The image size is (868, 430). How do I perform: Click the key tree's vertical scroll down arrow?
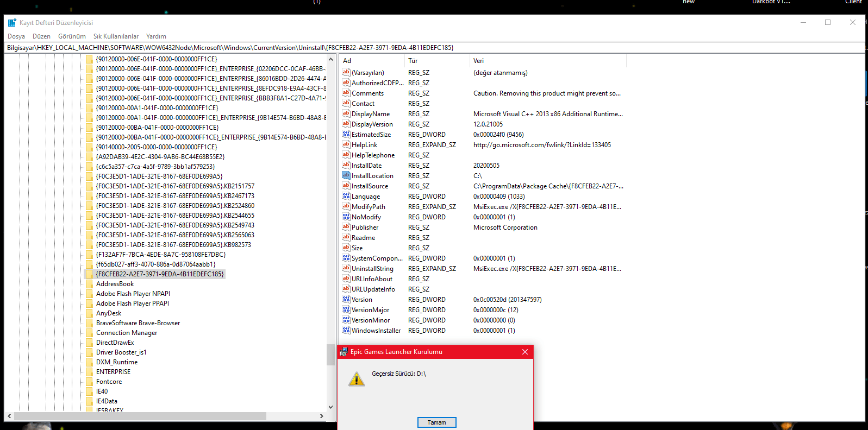[330, 407]
